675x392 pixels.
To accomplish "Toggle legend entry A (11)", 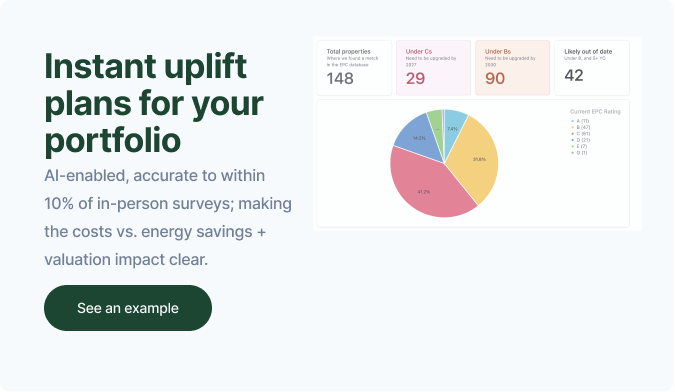I will coord(580,121).
